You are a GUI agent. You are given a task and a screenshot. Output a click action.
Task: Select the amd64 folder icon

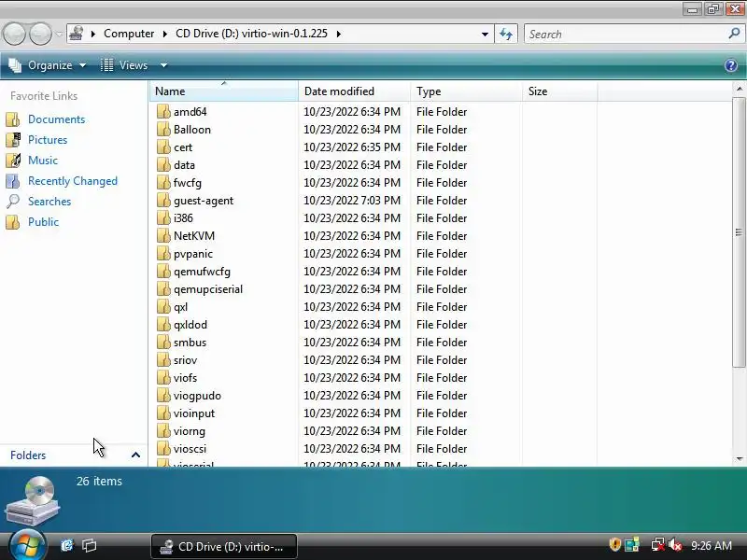[x=163, y=111]
